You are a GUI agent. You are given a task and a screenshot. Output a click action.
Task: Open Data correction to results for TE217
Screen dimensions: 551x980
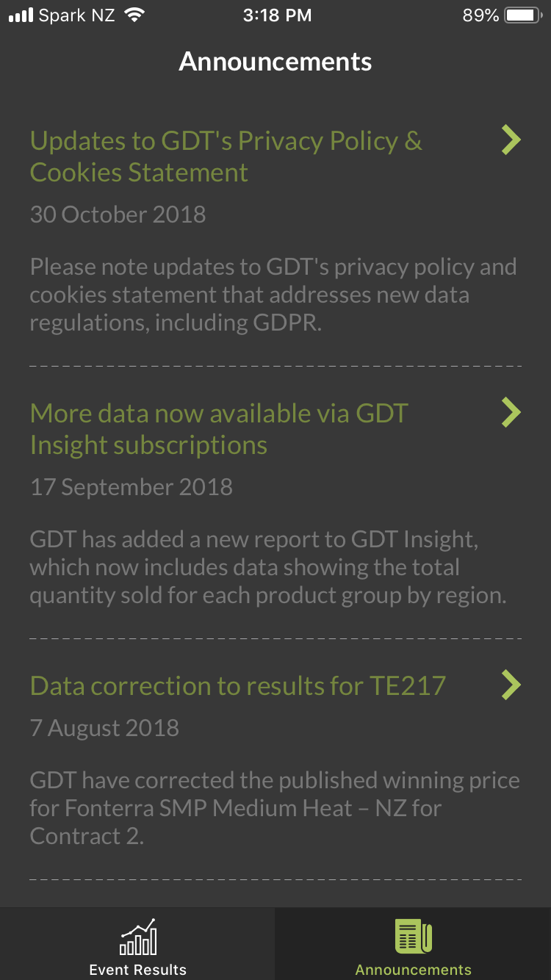click(238, 685)
